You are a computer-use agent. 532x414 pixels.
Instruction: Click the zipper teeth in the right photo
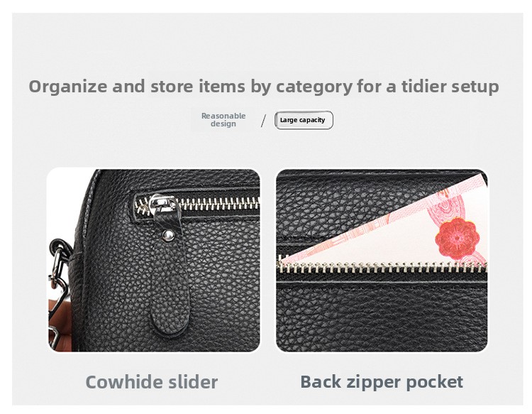(382, 267)
